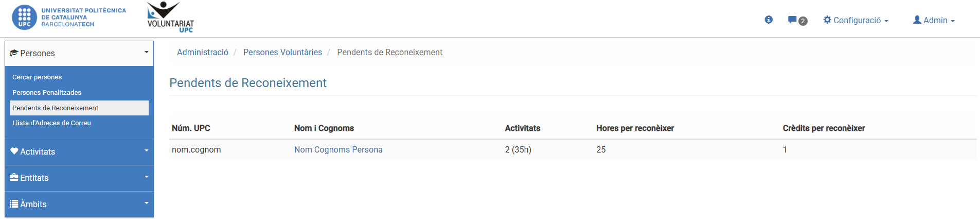The width and height of the screenshot is (980, 219).
Task: Expand the Entitats section arrow
Action: (146, 177)
